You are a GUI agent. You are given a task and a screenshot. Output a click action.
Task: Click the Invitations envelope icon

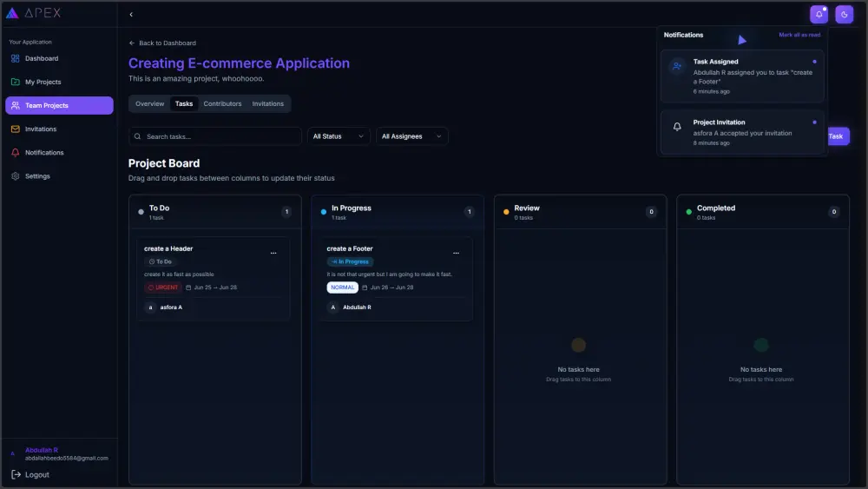[16, 129]
